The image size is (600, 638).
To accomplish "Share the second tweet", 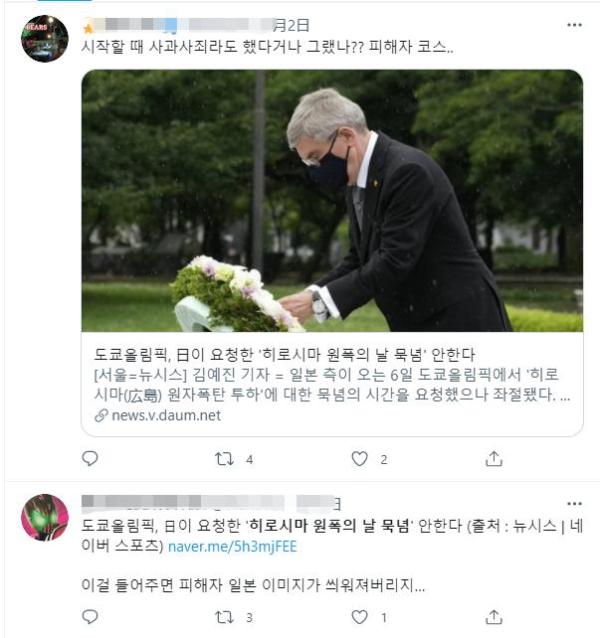I will (494, 617).
